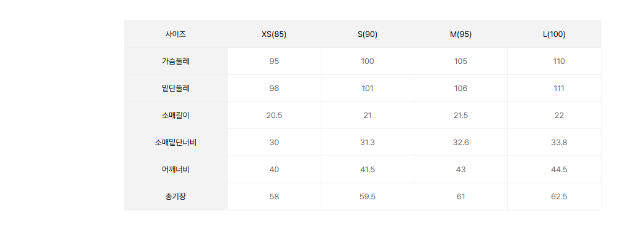Viewport: 644px width, 246px height.
Task: Click the 총기장 row label
Action: pyautogui.click(x=176, y=197)
